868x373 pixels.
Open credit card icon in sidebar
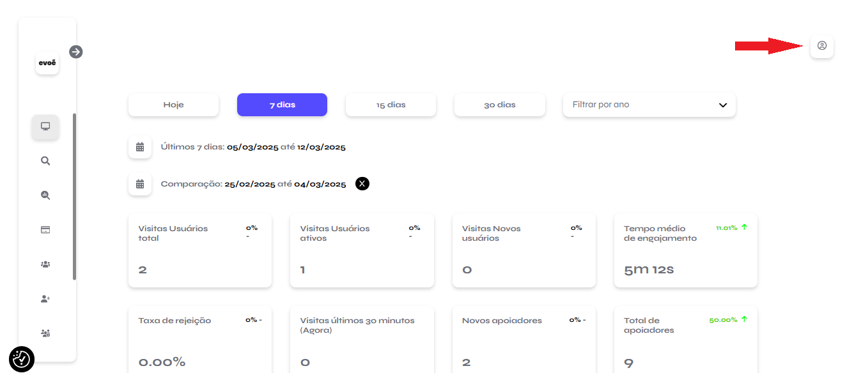click(x=45, y=230)
